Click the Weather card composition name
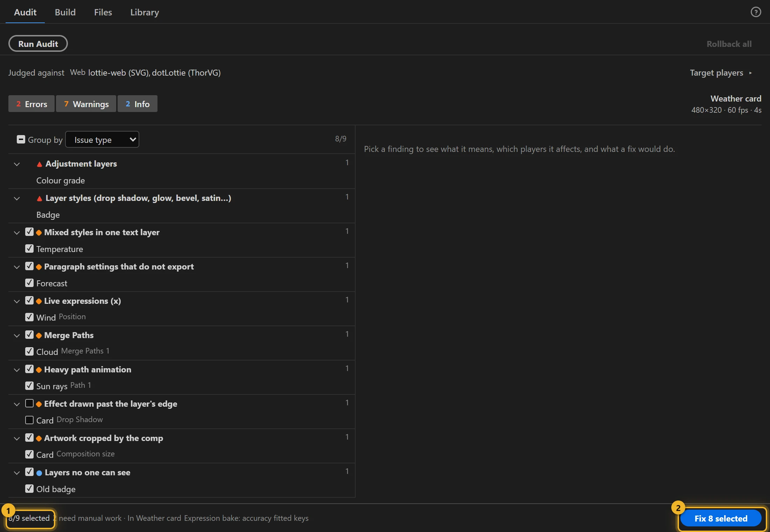Viewport: 770px width, 532px height. pos(736,99)
